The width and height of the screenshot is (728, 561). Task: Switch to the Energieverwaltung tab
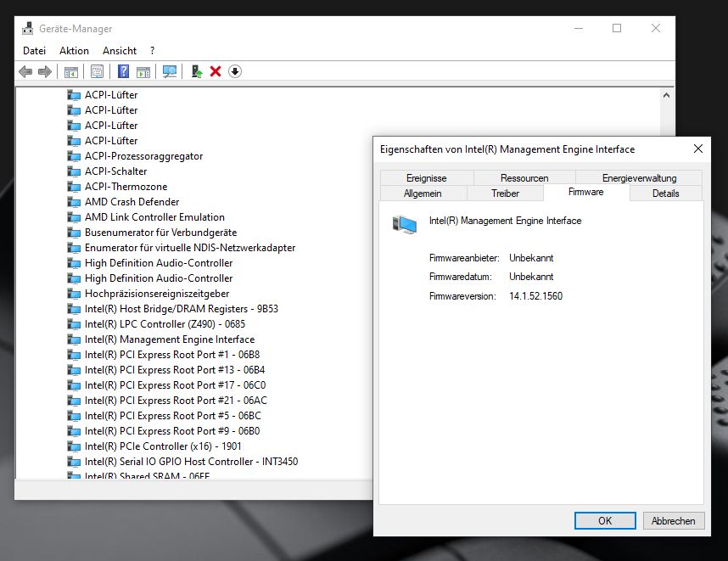(639, 178)
